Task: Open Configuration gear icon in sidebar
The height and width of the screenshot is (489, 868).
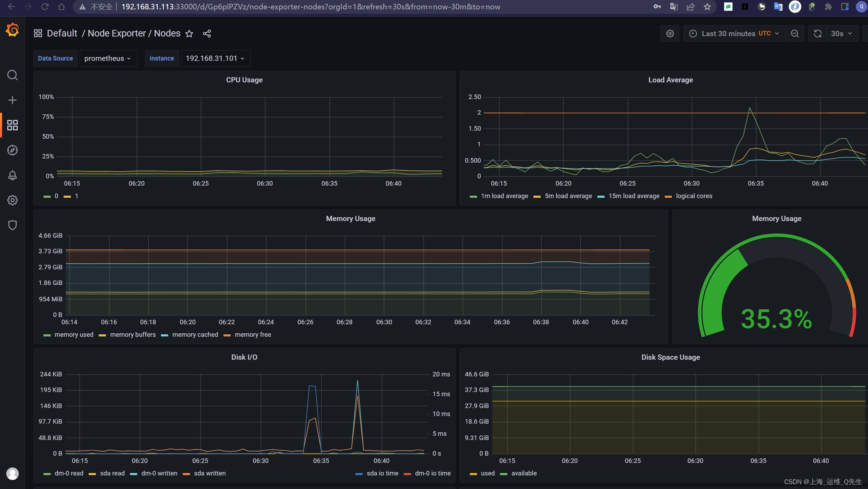Action: (x=13, y=200)
